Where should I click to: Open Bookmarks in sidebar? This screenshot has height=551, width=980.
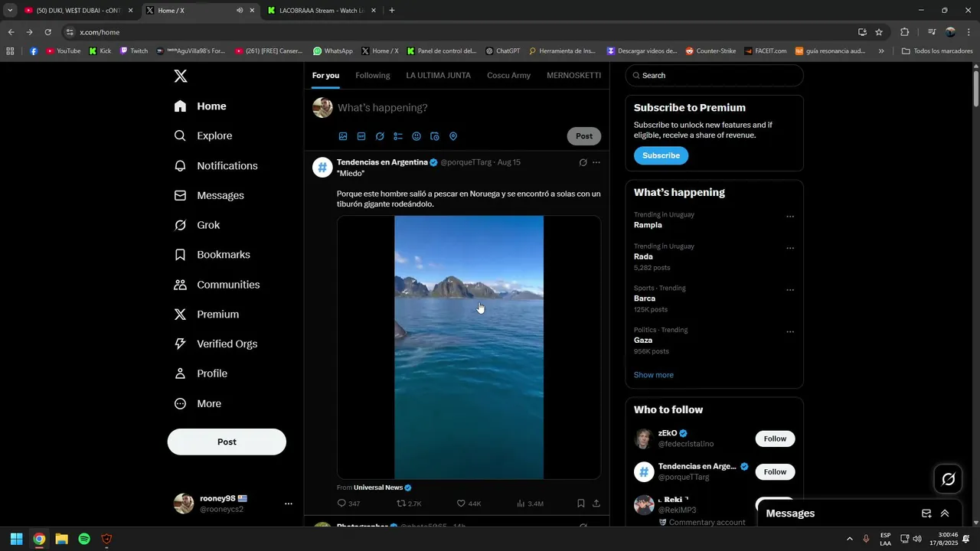(x=212, y=255)
